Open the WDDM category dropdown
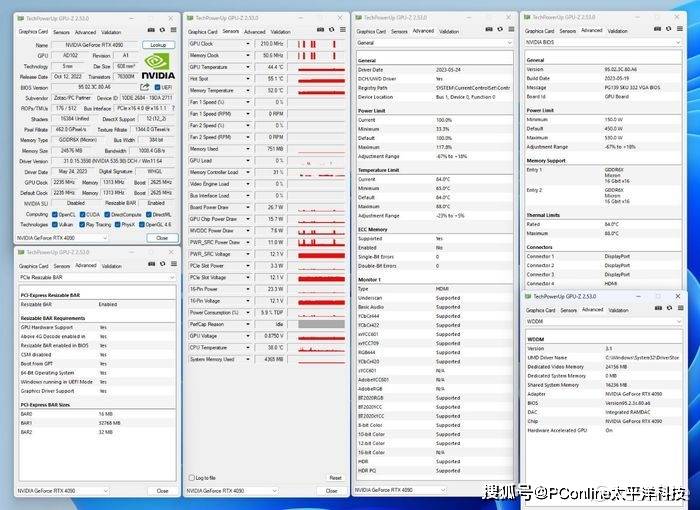 point(604,321)
